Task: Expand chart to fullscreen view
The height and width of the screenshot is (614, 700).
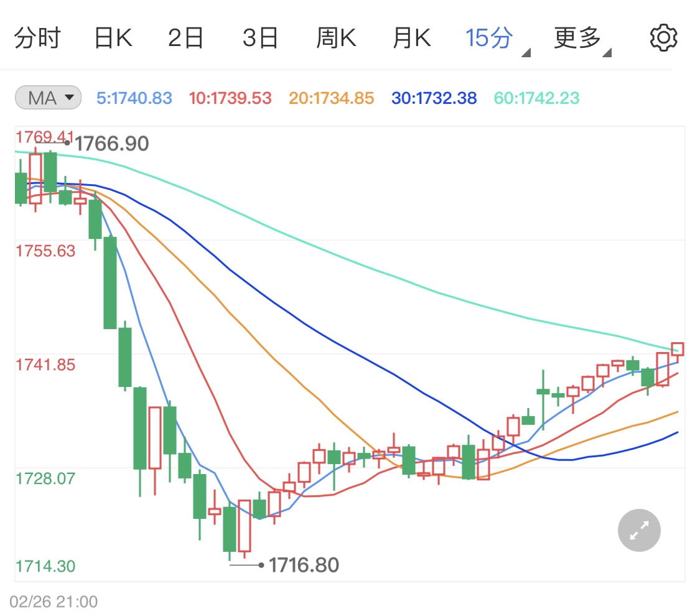Action: click(x=639, y=530)
